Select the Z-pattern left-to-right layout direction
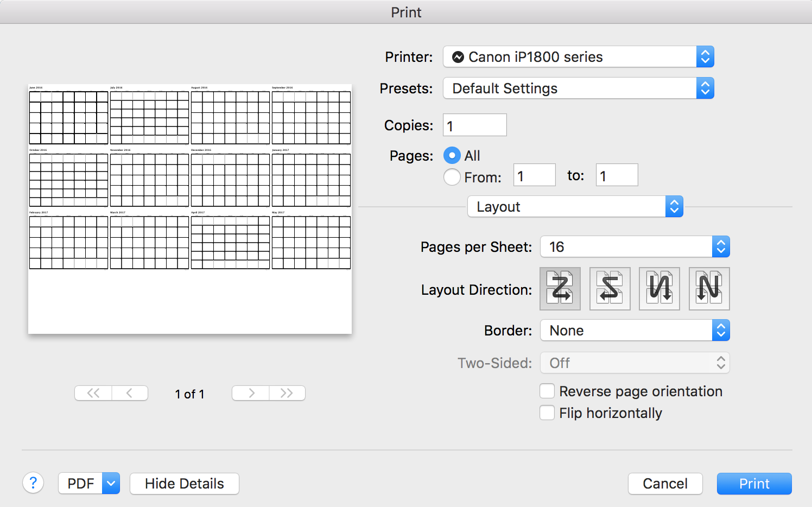 point(560,289)
